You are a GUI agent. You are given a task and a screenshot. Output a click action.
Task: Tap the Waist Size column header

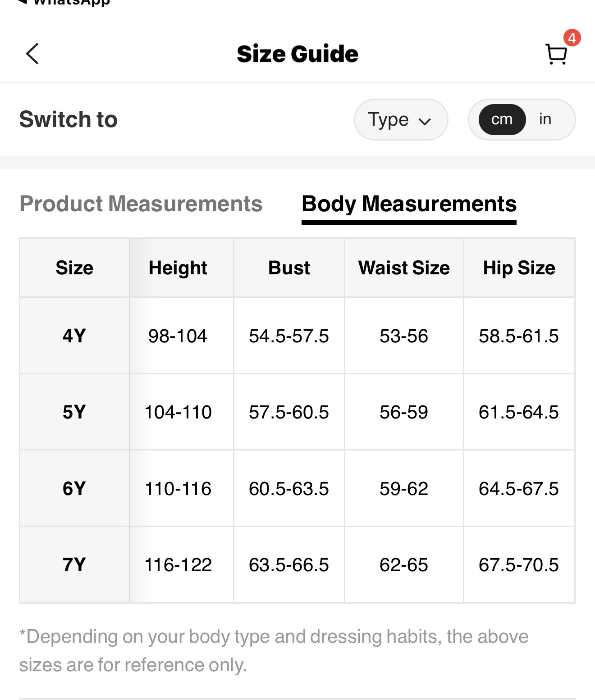[404, 268]
